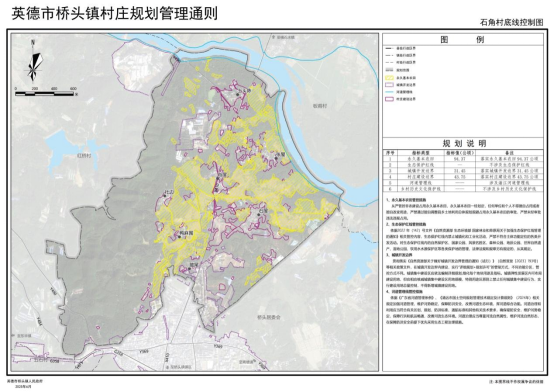The width and height of the screenshot is (554, 392).
Task: Click the solid black boundary legend line
Action: point(389,48)
